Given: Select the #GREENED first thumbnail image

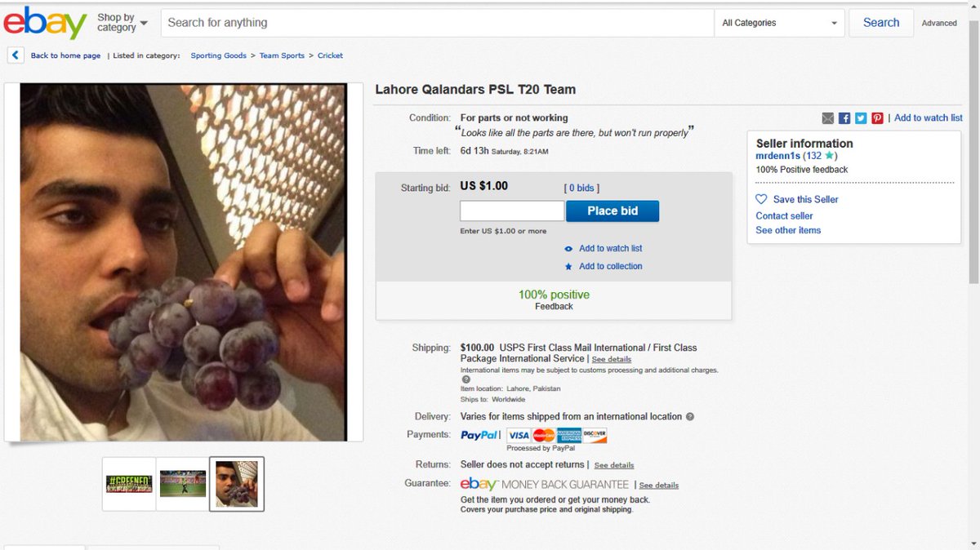Looking at the screenshot, I should pyautogui.click(x=129, y=484).
